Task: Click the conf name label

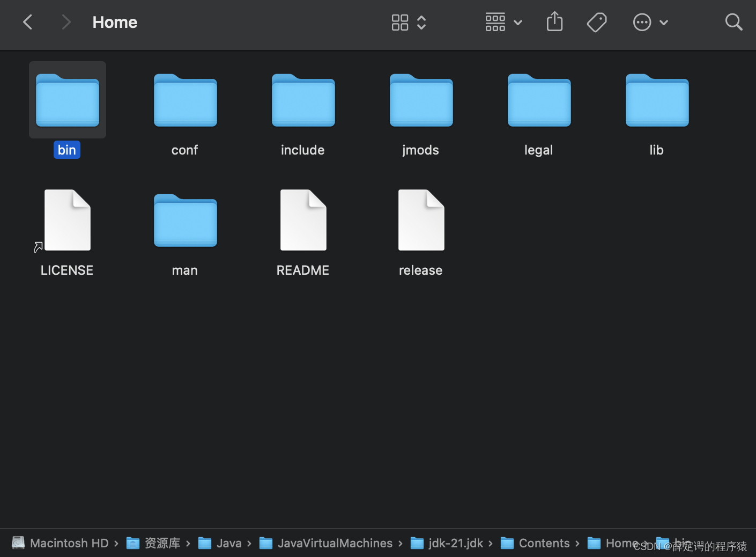Action: tap(185, 150)
